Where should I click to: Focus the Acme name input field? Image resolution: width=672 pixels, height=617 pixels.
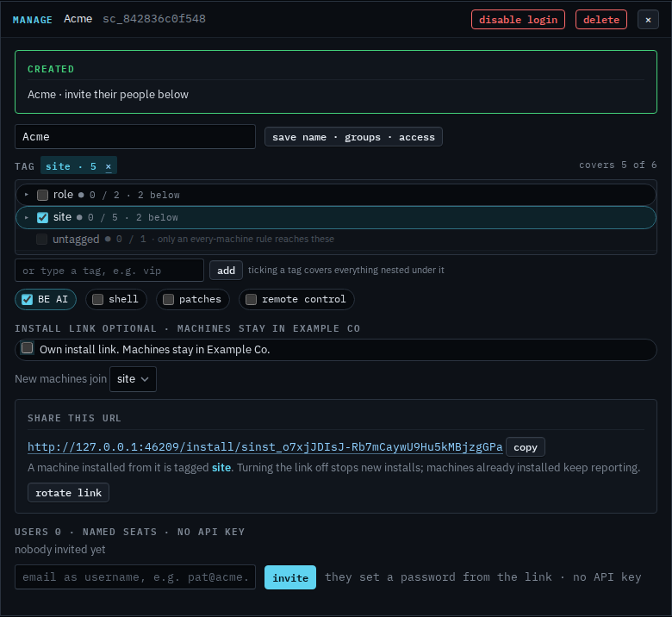[x=135, y=137]
